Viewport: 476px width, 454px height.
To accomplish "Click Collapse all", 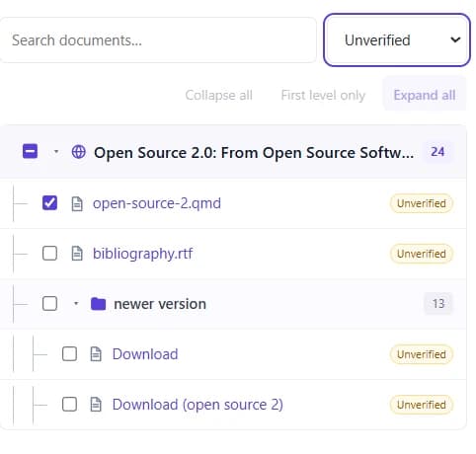I will tap(218, 96).
